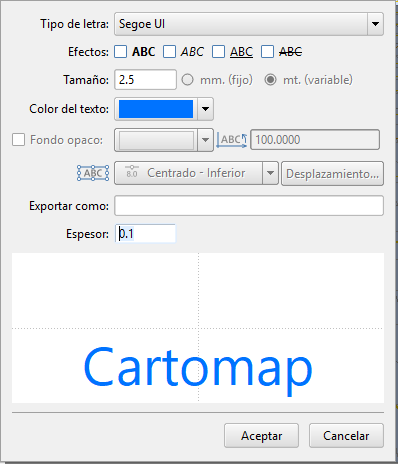This screenshot has height=464, width=398.
Task: Click the Espesor label
Action: [87, 234]
